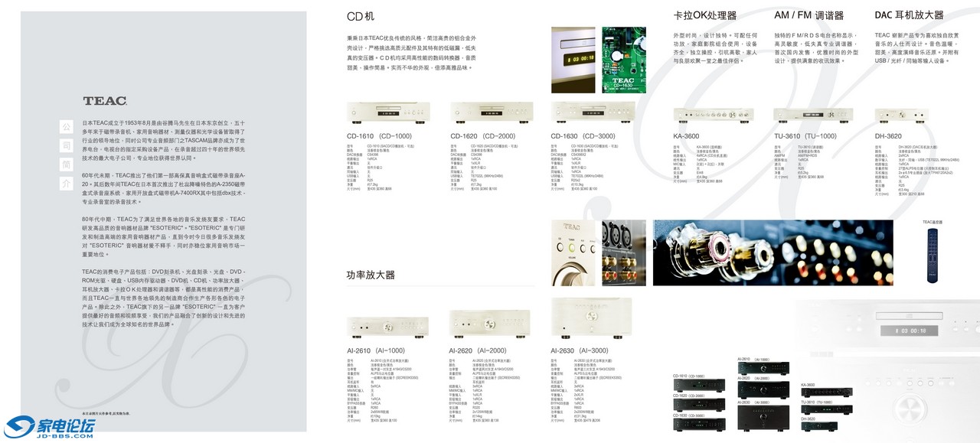Click the 家电论坛 JD-BBS.com watermark logo
Image resolution: width=980 pixels, height=443 pixels.
(51, 425)
